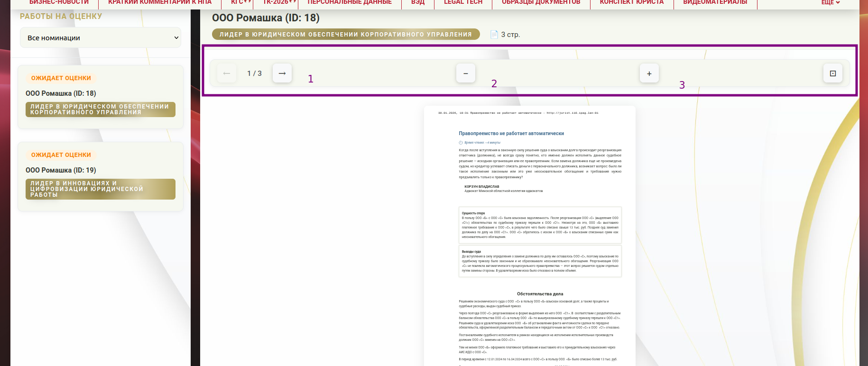Image resolution: width=868 pixels, height=366 pixels.
Task: Open the "Персональные данные" menu item
Action: [350, 3]
